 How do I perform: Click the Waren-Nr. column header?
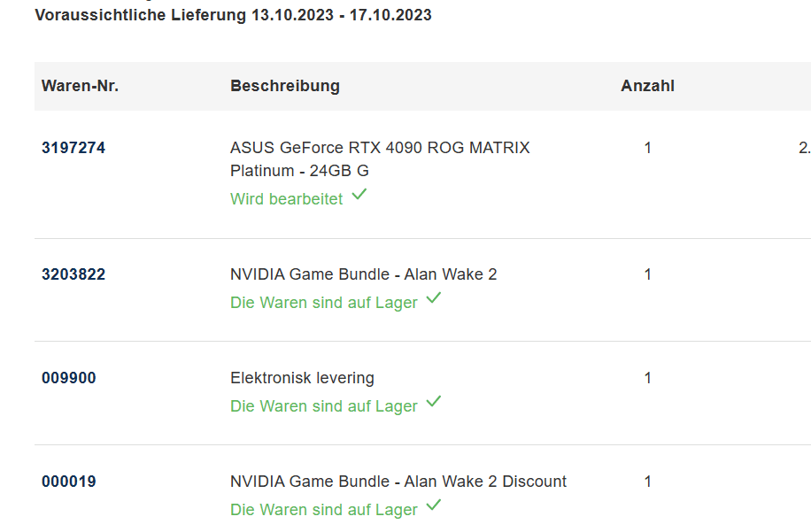[80, 86]
